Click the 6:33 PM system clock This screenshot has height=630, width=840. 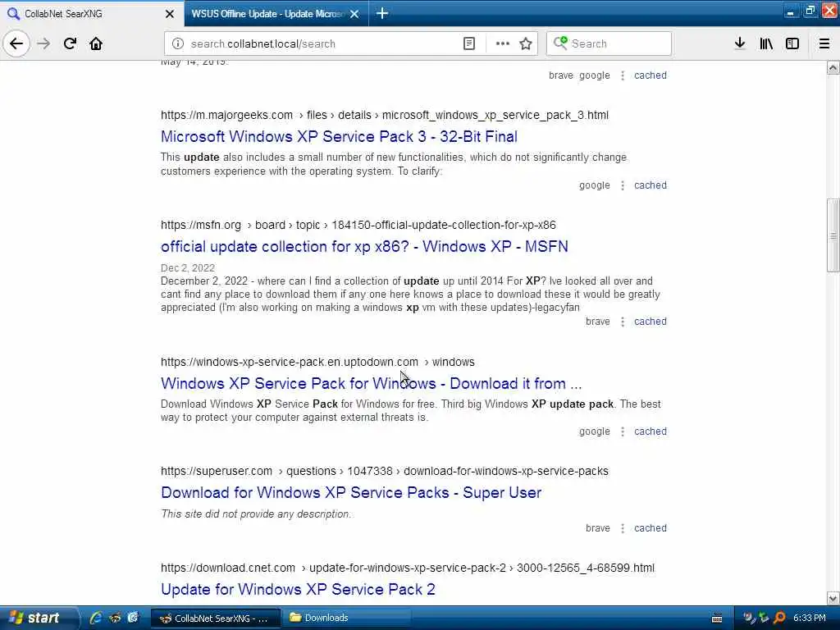pos(810,618)
